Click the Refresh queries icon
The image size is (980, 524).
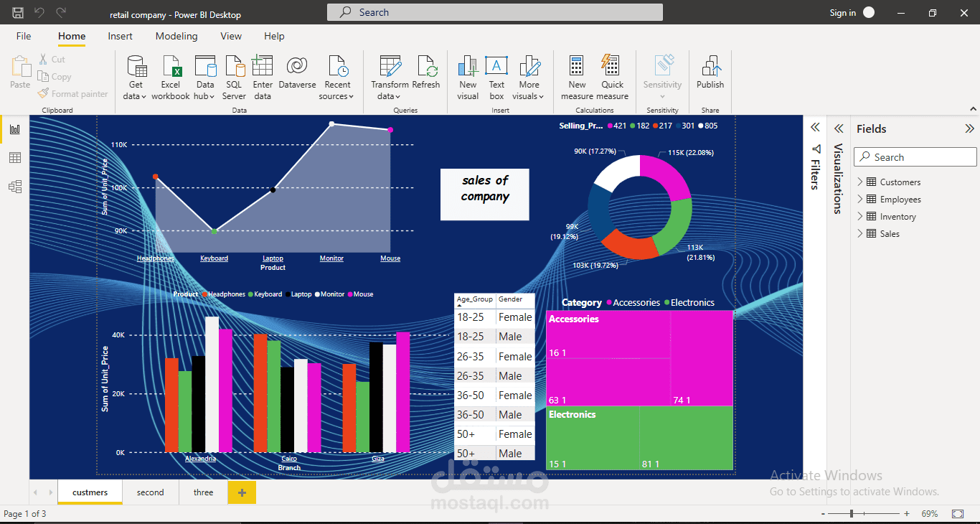click(426, 67)
